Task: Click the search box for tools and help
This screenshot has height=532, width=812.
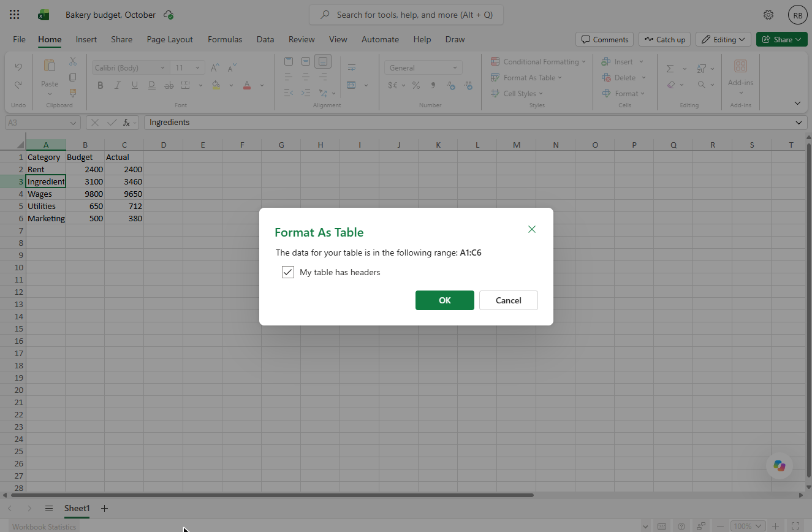Action: pyautogui.click(x=406, y=15)
